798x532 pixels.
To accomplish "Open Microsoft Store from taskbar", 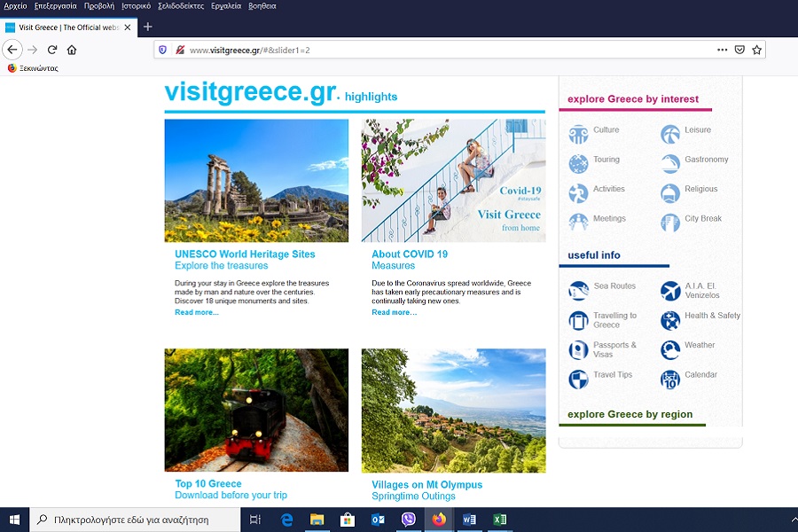I will [x=347, y=520].
